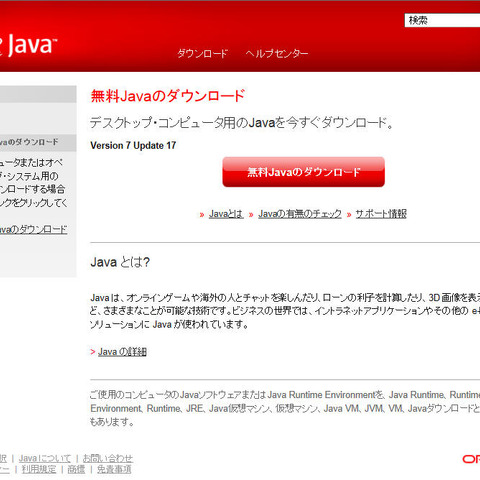Click the double-arrow bullet before Javaの有無のチェック
The width and height of the screenshot is (480, 480).
click(251, 215)
